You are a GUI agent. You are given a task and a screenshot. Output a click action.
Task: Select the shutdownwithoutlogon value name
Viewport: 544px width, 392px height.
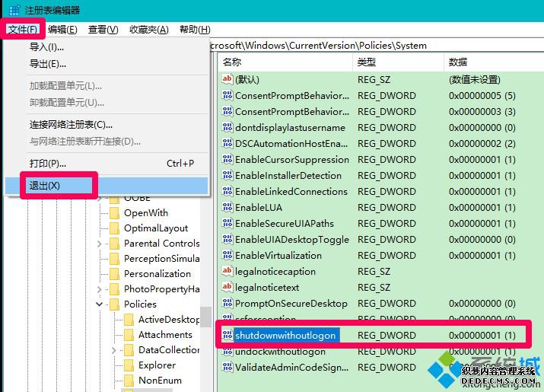point(286,335)
